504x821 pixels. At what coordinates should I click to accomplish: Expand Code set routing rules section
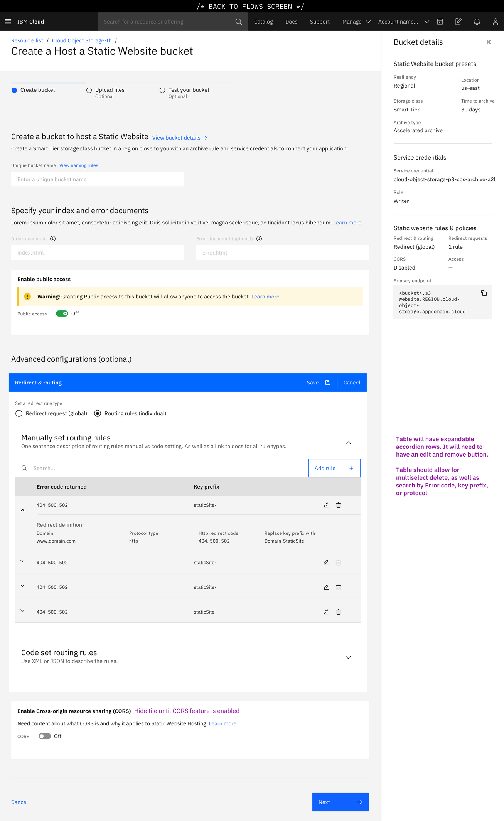click(348, 657)
